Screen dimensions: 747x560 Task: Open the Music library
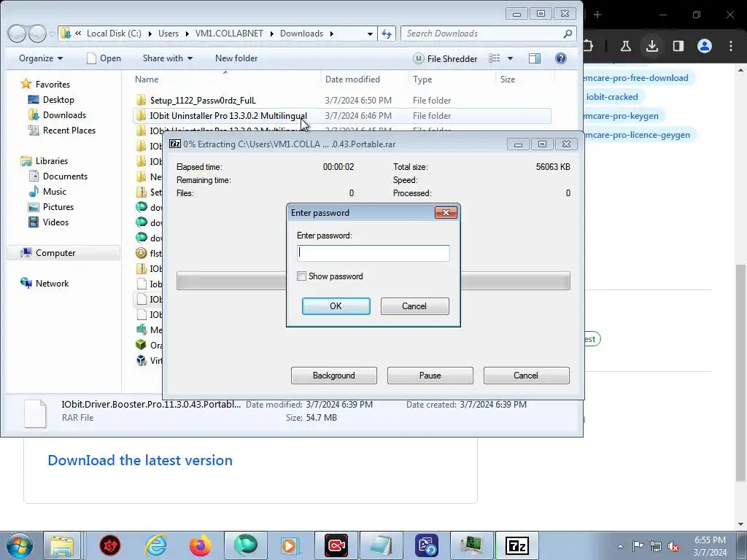pos(54,192)
